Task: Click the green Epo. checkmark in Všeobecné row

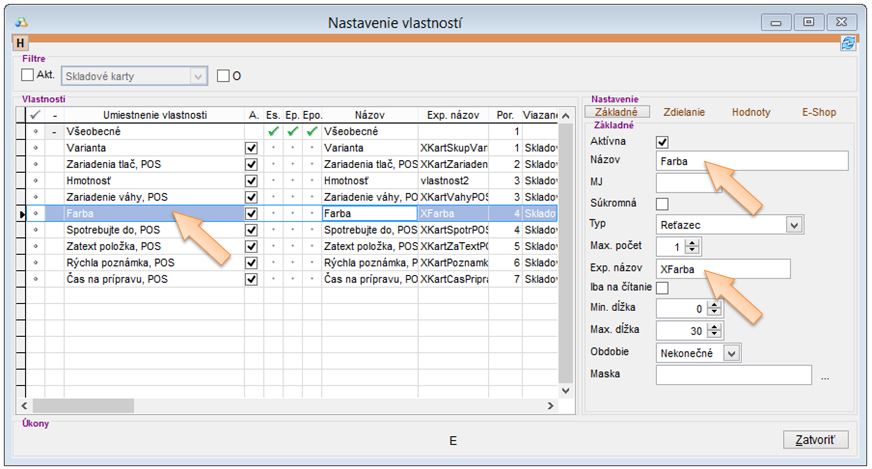Action: tap(311, 132)
